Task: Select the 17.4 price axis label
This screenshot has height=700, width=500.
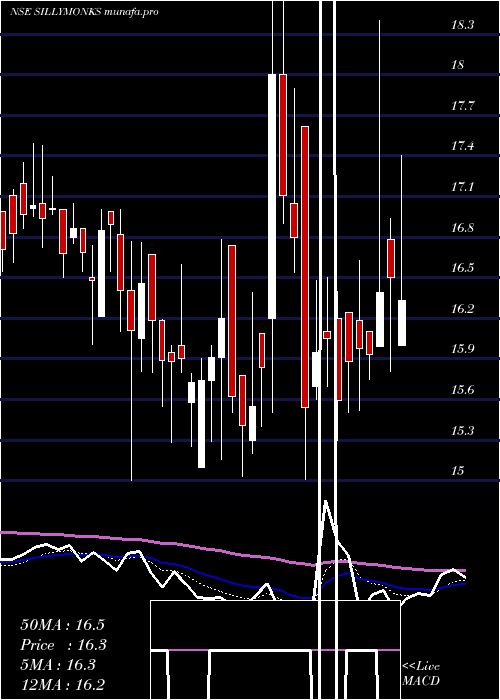Action: point(462,146)
